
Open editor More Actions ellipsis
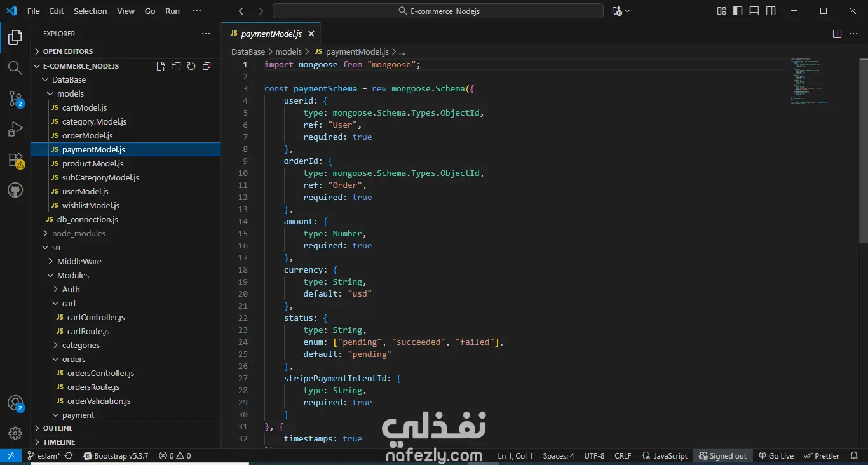(x=855, y=34)
